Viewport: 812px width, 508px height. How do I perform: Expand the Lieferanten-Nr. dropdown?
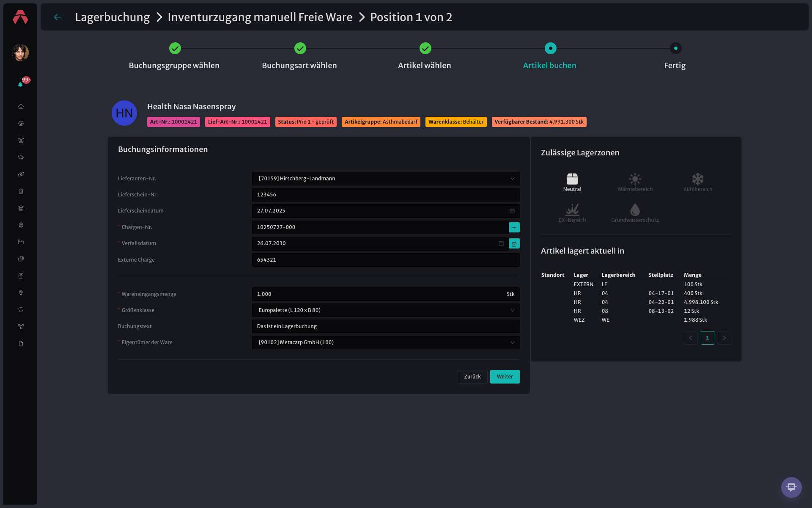[386, 179]
